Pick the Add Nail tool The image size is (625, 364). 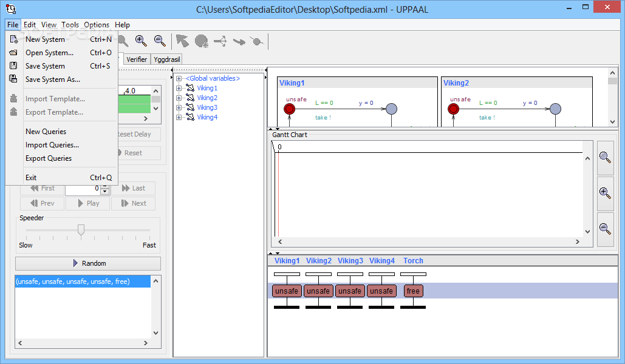pyautogui.click(x=257, y=41)
